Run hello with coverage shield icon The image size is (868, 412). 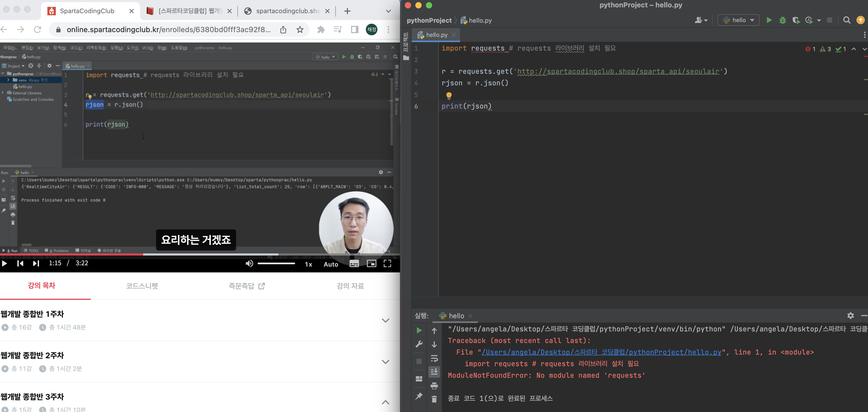click(x=796, y=20)
